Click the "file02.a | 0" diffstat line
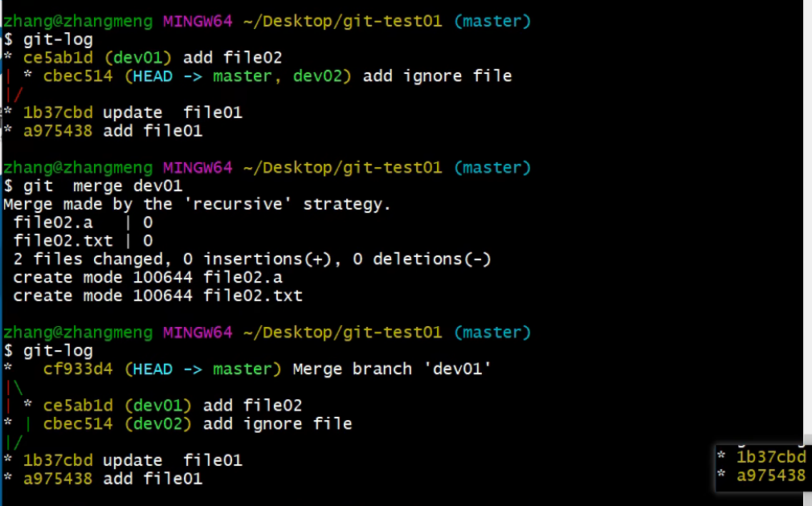812x506 pixels. (84, 223)
